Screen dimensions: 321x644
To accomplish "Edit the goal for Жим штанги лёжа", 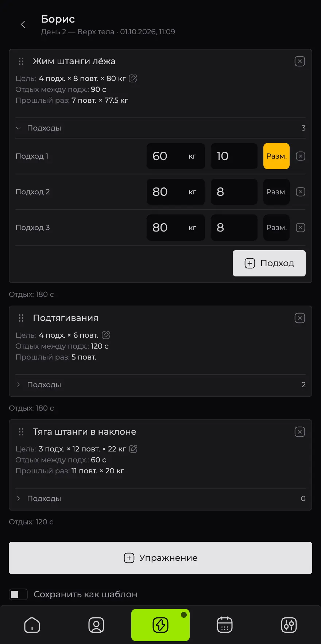I will (x=133, y=78).
